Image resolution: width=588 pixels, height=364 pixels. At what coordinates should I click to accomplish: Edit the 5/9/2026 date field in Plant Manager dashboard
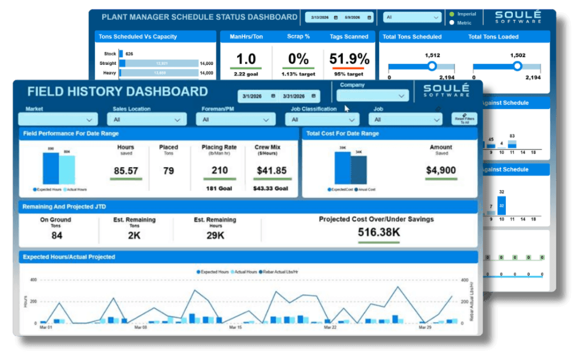(x=352, y=18)
